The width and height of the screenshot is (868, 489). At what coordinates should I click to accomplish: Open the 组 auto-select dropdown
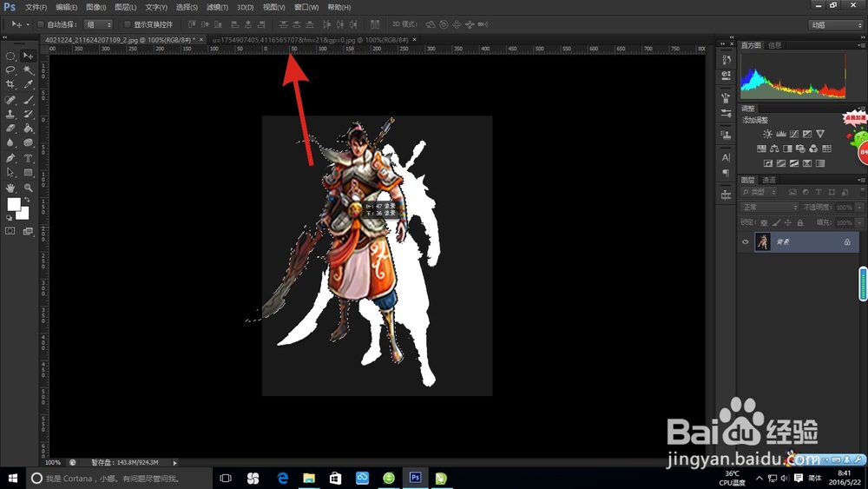(x=98, y=24)
